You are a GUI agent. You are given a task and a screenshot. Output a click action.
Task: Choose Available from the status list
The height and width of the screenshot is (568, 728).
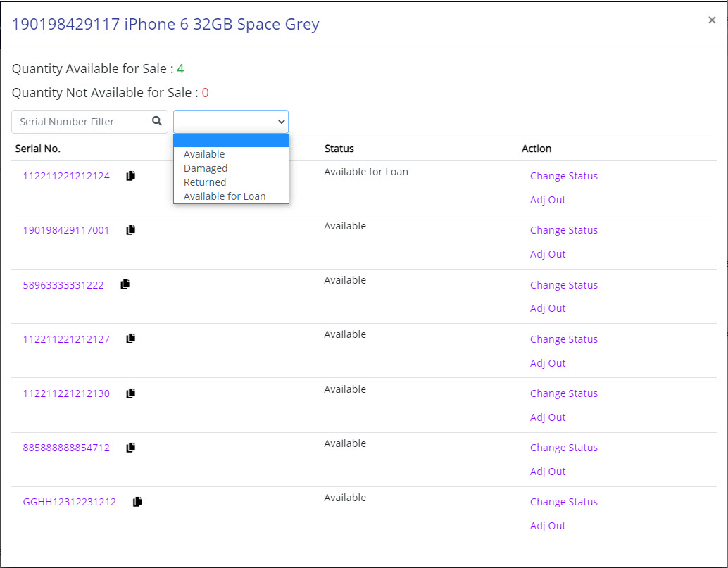coord(231,154)
